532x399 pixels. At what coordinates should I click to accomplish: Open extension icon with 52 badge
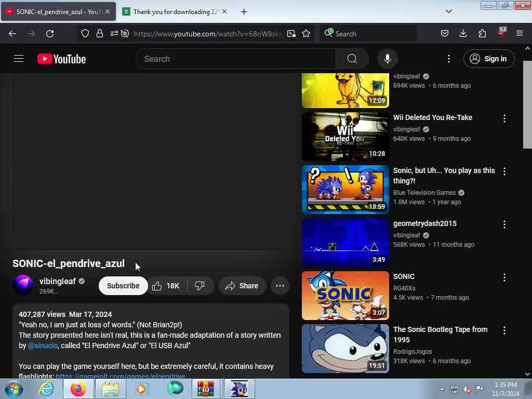pyautogui.click(x=501, y=33)
